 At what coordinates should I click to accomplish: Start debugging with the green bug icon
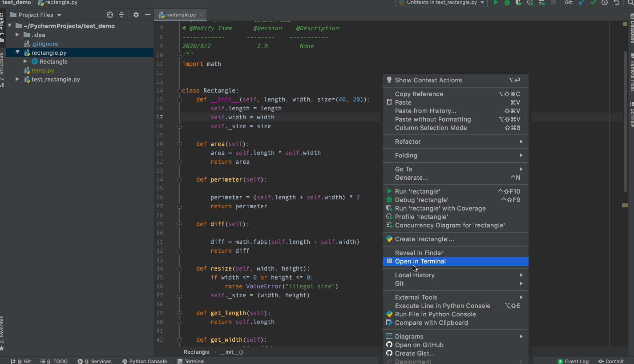(507, 3)
